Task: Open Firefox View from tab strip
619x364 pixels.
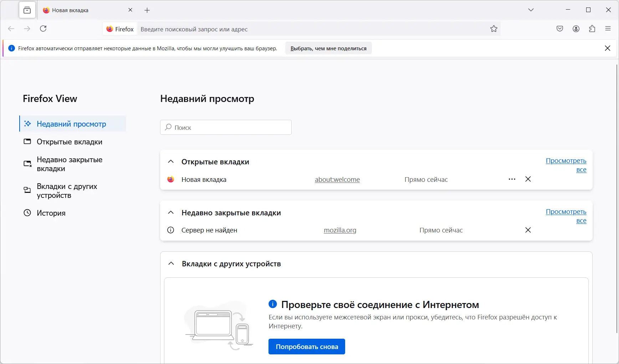Action: coord(27,10)
